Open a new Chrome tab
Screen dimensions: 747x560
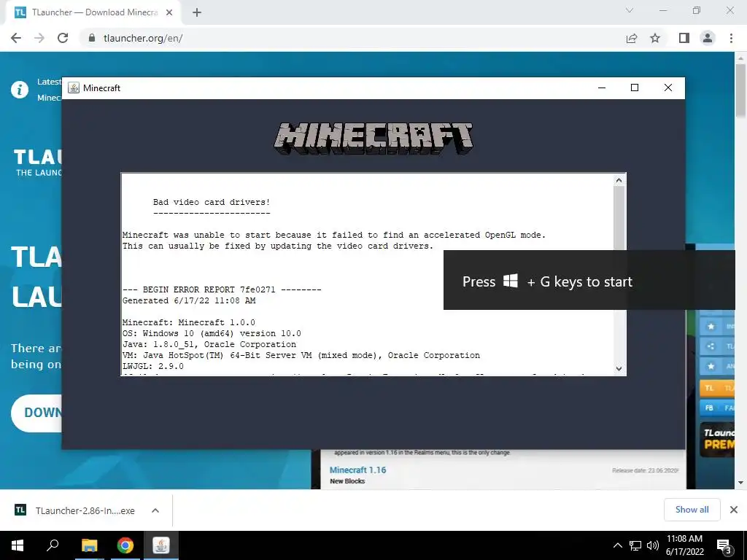[197, 13]
